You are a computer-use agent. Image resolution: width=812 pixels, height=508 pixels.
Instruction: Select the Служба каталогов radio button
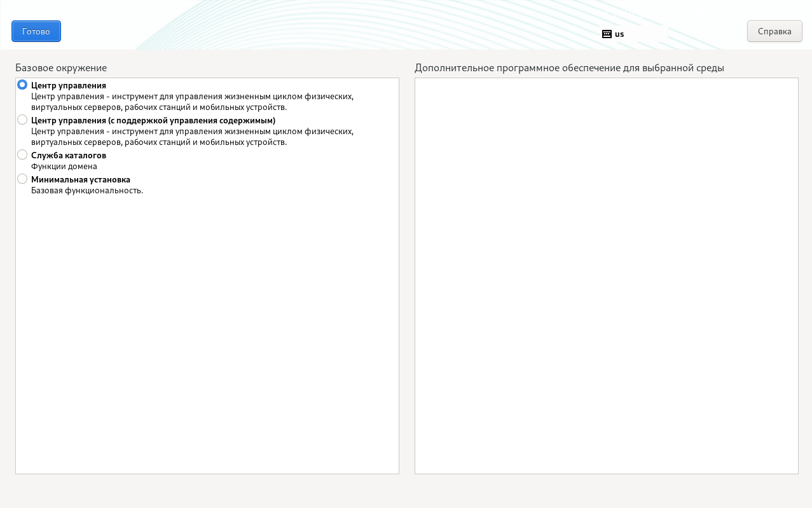point(22,154)
